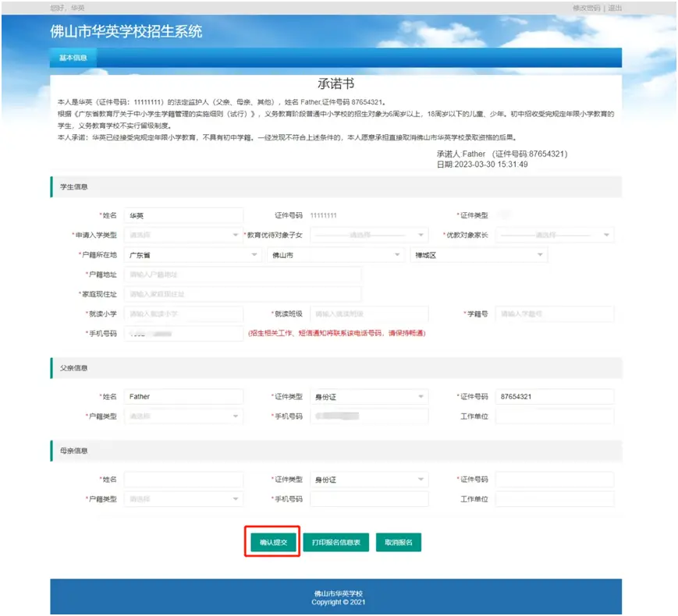Select the 就读小学 primary school field
This screenshot has height=616, width=678.
click(183, 313)
